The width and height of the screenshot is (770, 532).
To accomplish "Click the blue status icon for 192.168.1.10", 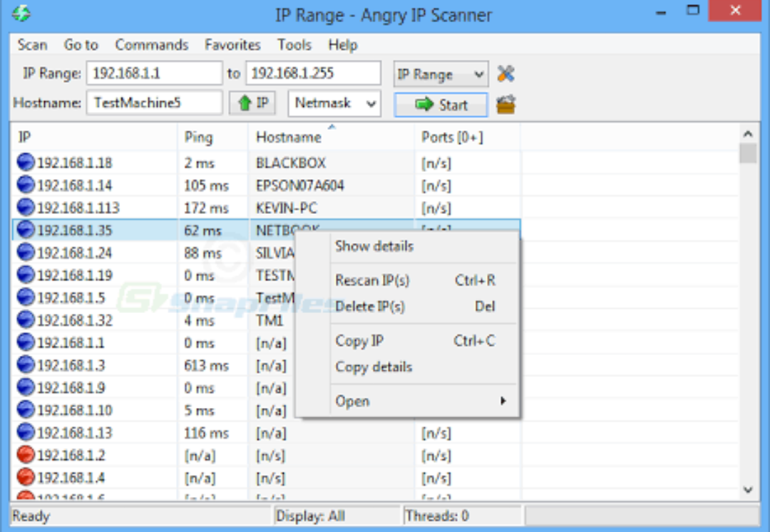I will pyautogui.click(x=26, y=409).
